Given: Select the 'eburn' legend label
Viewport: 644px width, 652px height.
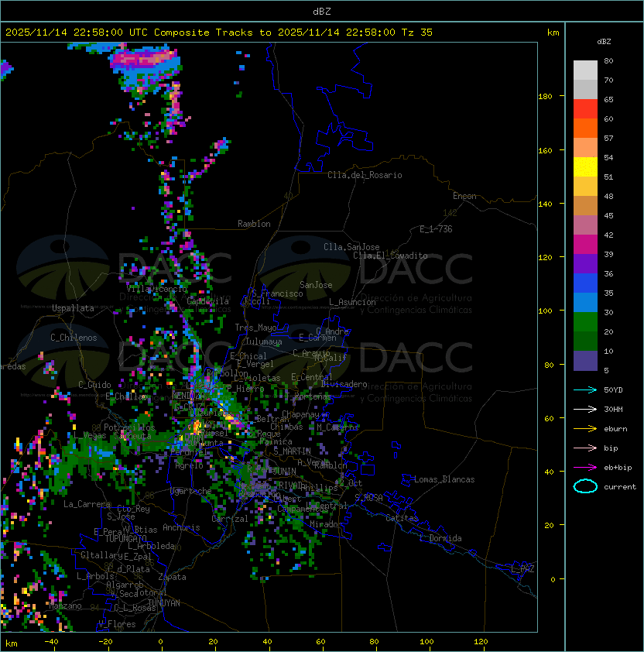Looking at the screenshot, I should click(x=615, y=429).
